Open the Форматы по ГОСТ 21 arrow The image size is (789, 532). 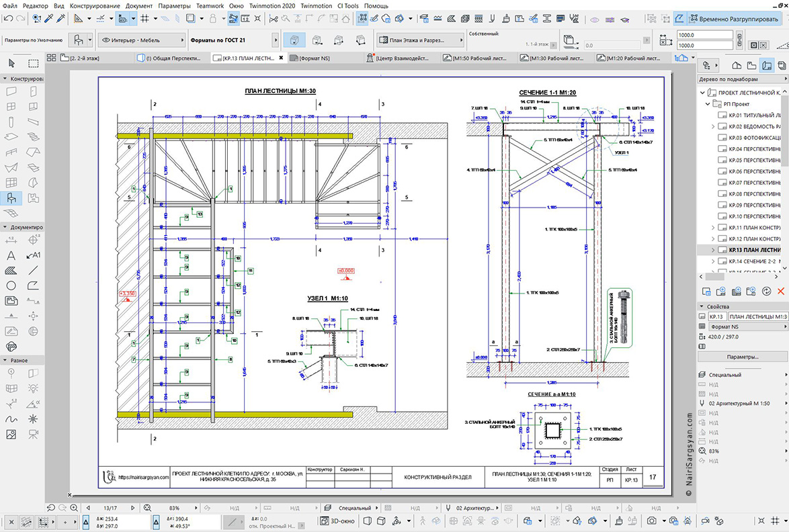coord(276,40)
